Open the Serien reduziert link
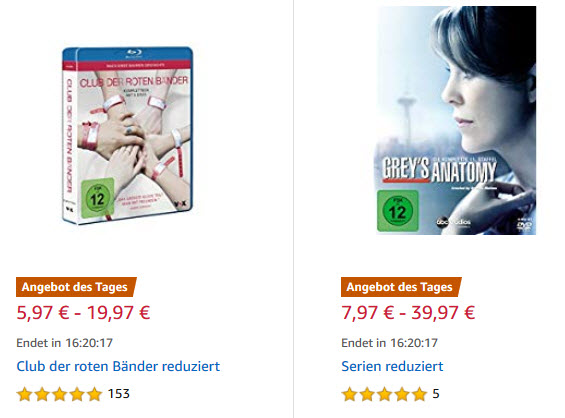Screen dimensions: 565x418 [x=392, y=366]
